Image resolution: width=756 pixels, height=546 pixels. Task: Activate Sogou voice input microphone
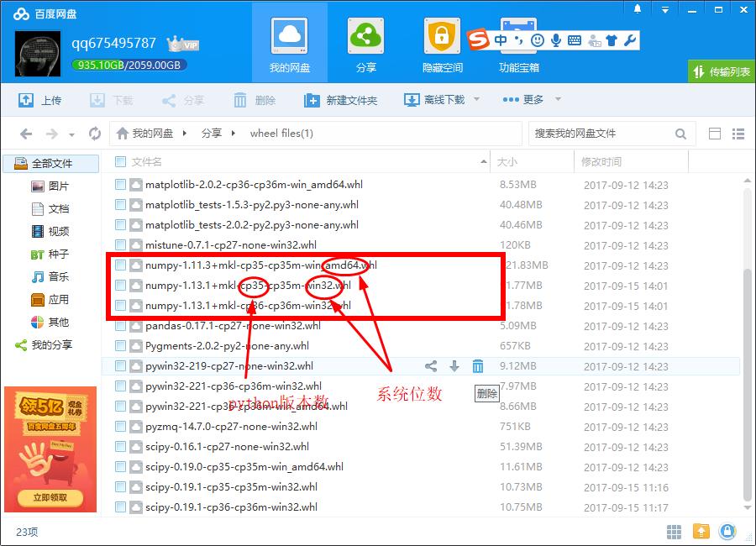(x=556, y=40)
